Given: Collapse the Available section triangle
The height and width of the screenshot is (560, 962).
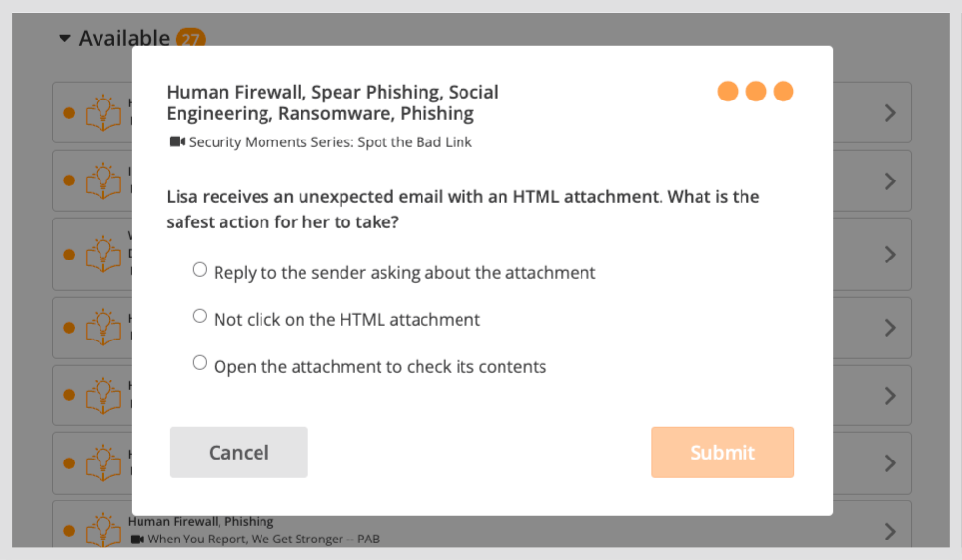Looking at the screenshot, I should tap(64, 39).
